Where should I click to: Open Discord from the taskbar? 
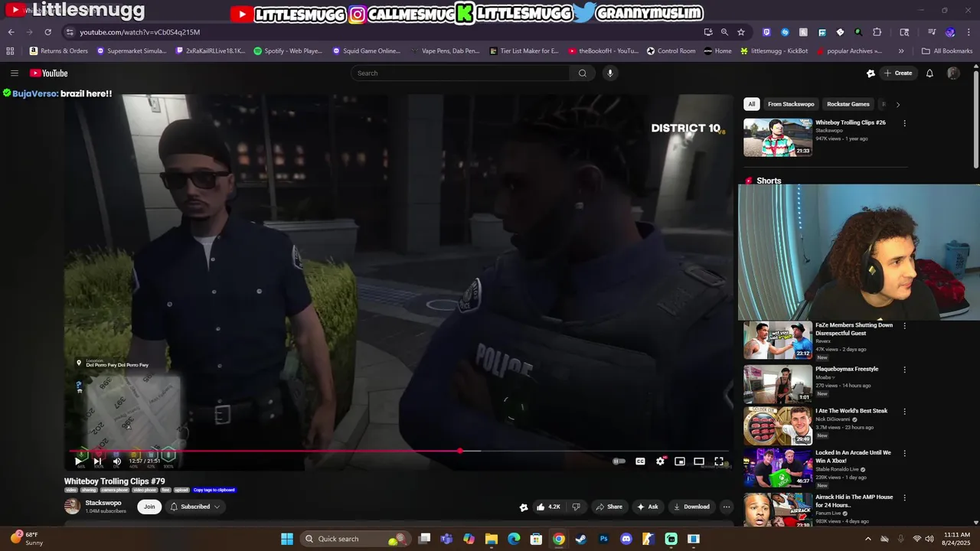click(x=626, y=539)
